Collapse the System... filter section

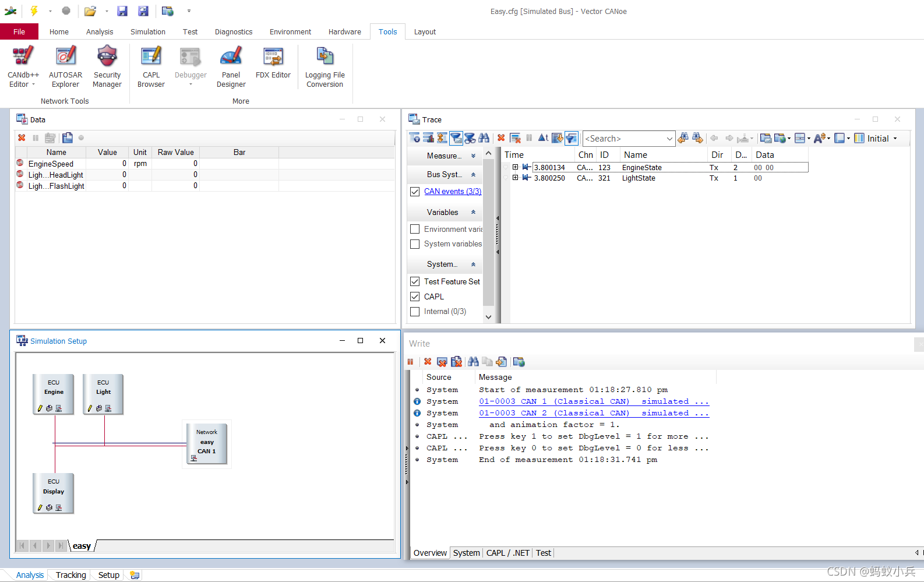coord(473,264)
